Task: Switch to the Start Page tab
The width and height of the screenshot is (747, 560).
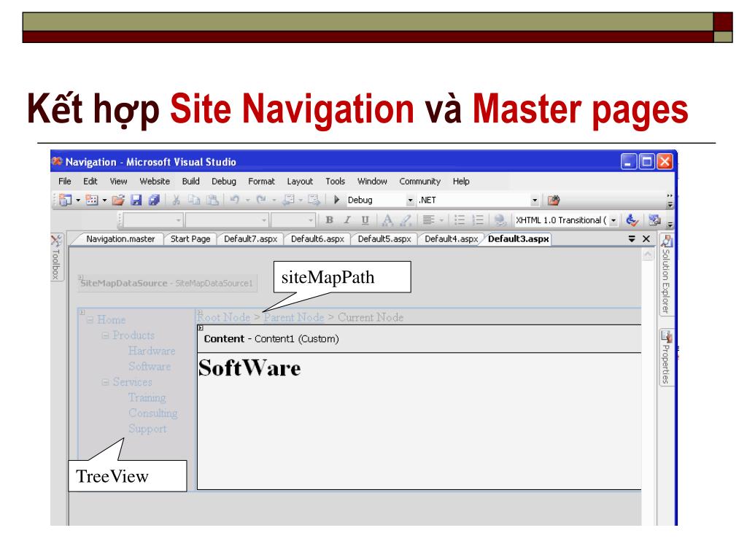Action: 190,239
